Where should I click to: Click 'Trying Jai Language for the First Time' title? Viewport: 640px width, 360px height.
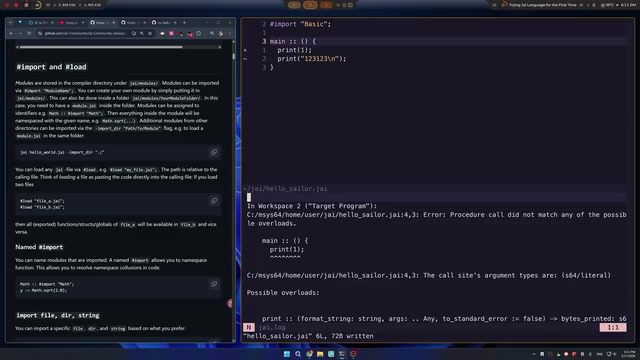coord(542,5)
